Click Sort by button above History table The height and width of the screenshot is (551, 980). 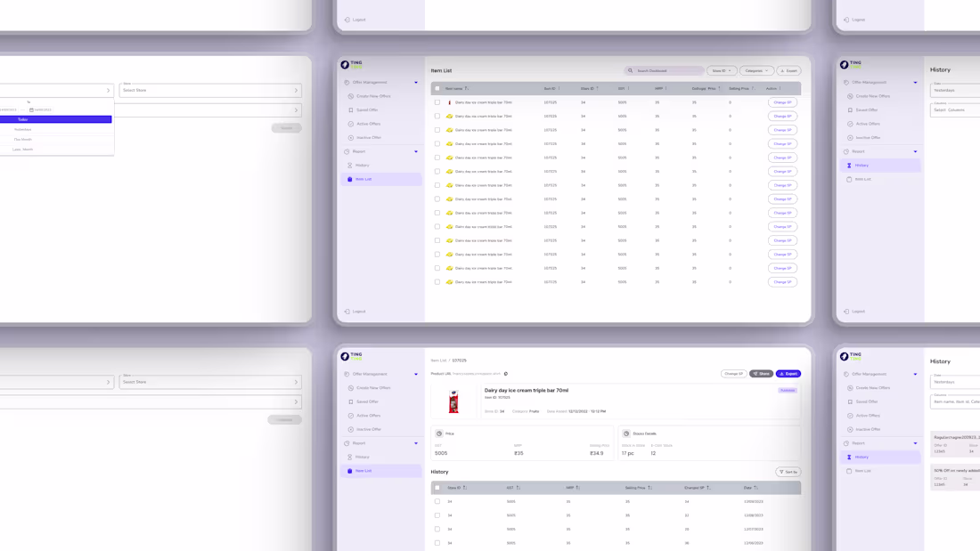(788, 473)
